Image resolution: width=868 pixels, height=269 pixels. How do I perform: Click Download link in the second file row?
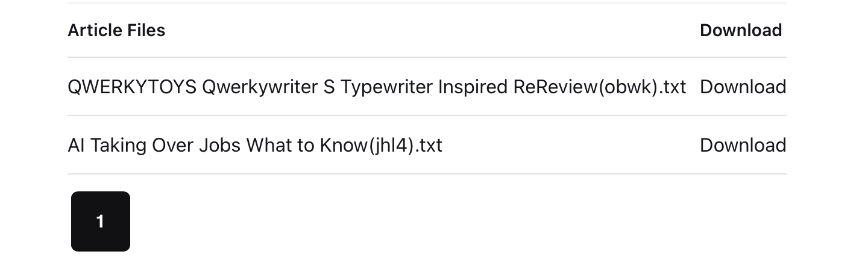tap(743, 145)
